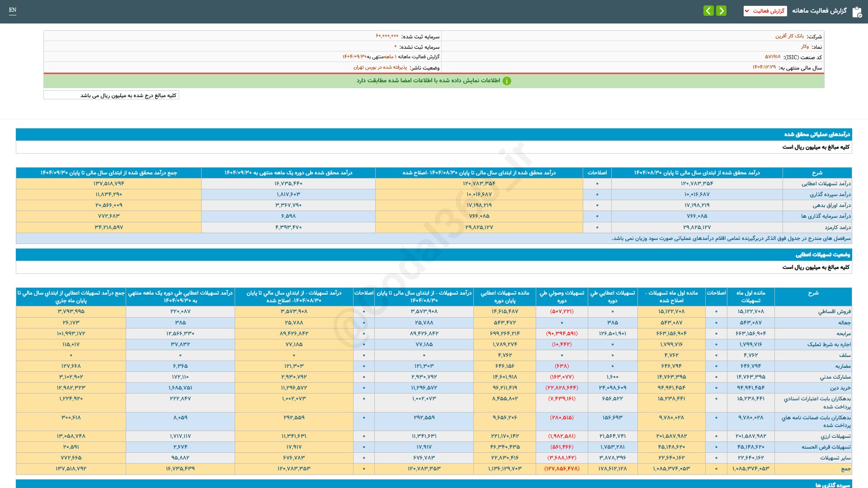Select the درآمدهای عملیاتی محقق شده section header

816,134
